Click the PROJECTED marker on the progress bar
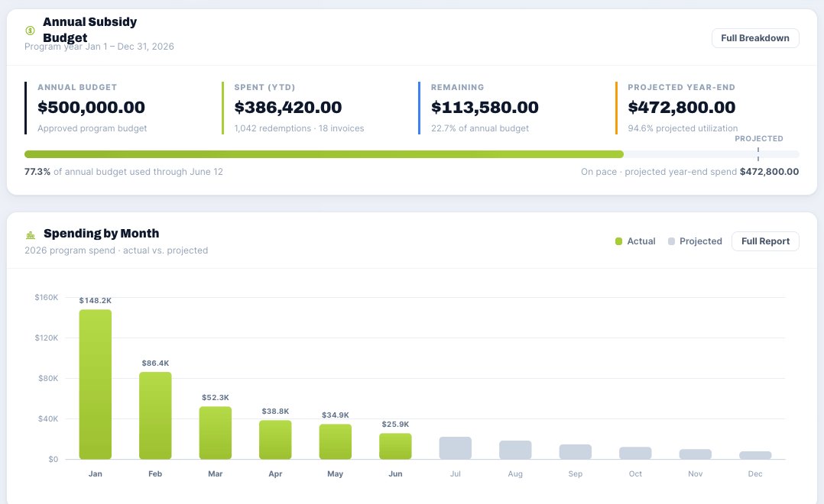The height and width of the screenshot is (504, 824). (757, 153)
